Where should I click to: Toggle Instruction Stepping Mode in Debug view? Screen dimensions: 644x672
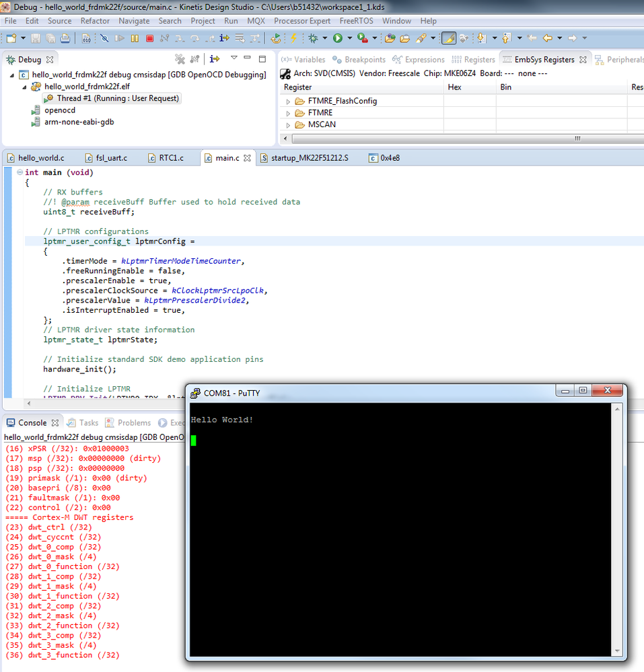click(215, 59)
